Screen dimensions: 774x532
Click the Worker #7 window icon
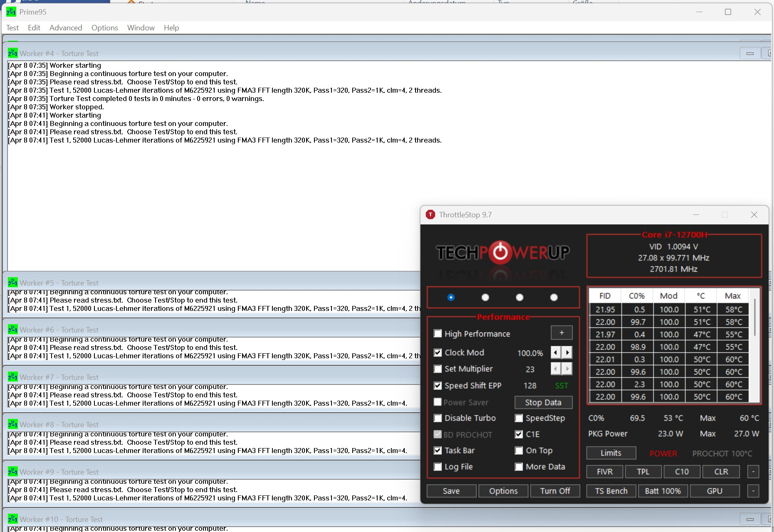[x=13, y=377]
